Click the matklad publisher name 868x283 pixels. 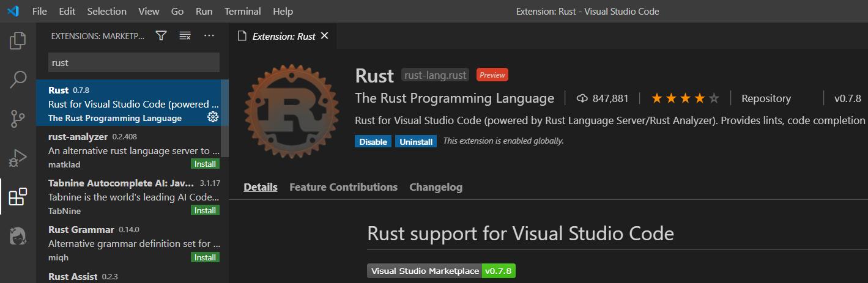click(x=64, y=164)
